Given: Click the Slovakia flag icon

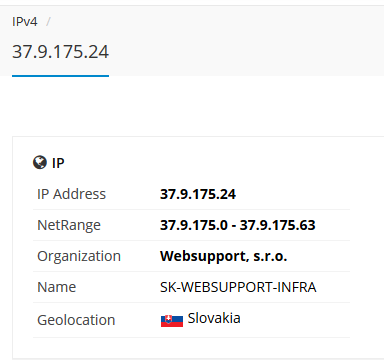Looking at the screenshot, I should (172, 321).
